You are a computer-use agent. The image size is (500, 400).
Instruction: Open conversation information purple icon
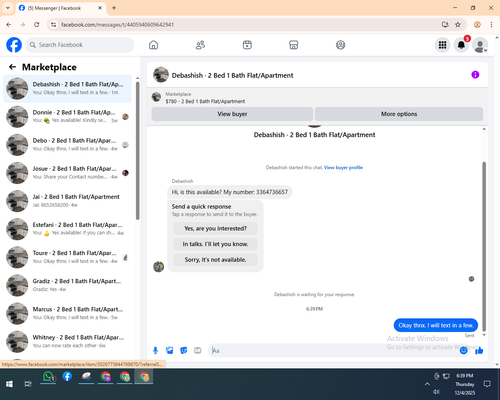click(475, 75)
